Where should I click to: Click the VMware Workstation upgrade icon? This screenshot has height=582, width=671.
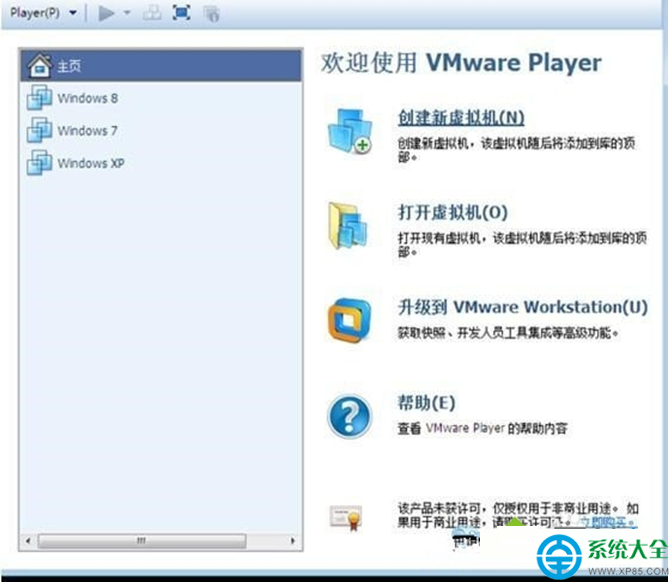349,320
